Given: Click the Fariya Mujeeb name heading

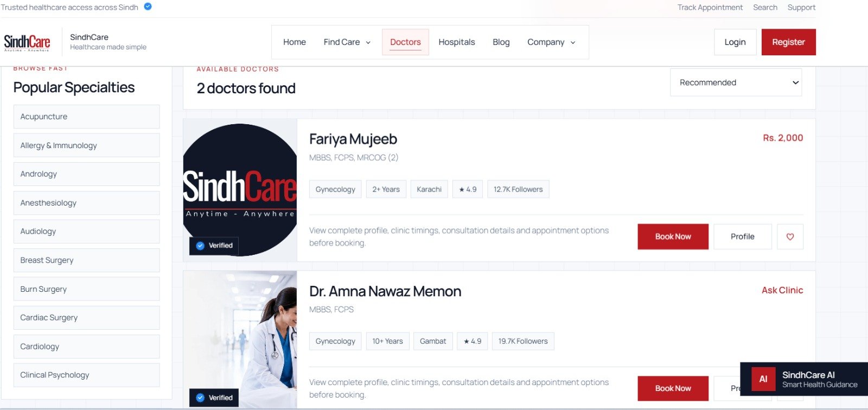Looking at the screenshot, I should tap(353, 139).
